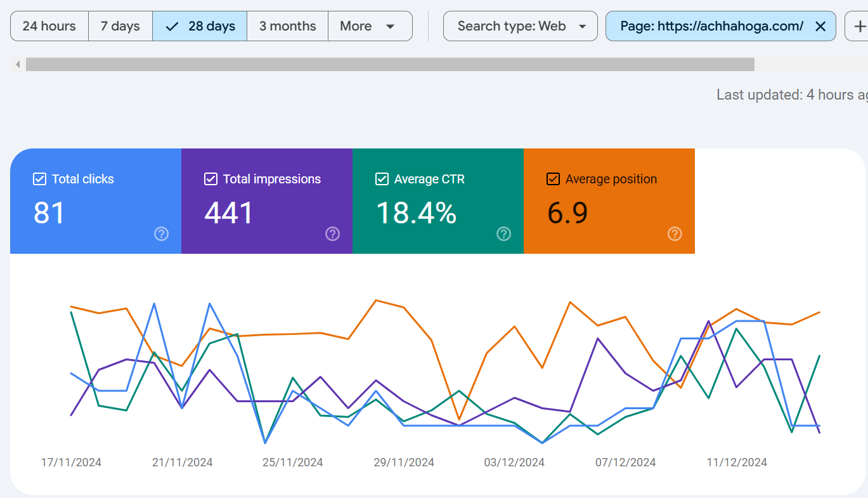Remove the achhahoga.com page filter
This screenshot has height=498, width=868.
(820, 26)
